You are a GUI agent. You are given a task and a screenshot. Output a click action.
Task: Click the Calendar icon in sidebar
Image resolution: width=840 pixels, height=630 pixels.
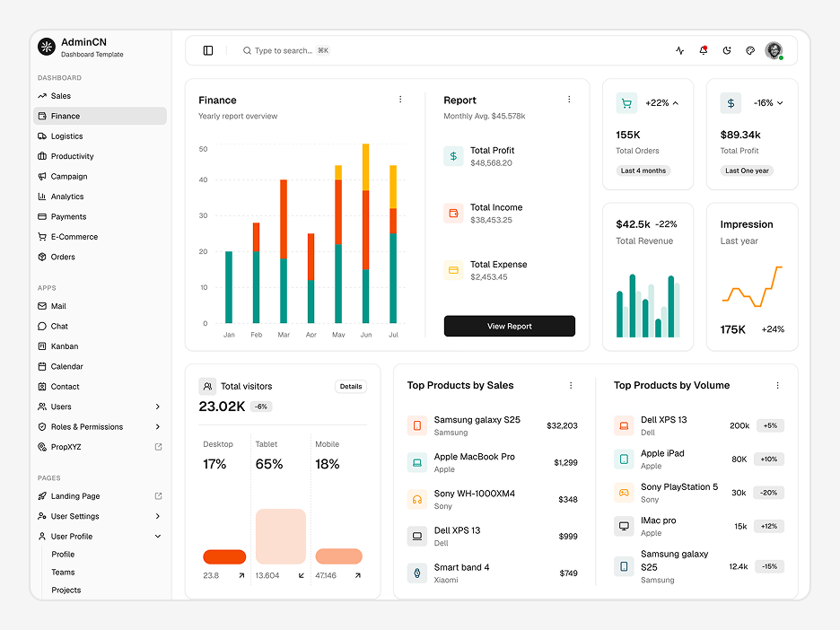coord(42,366)
